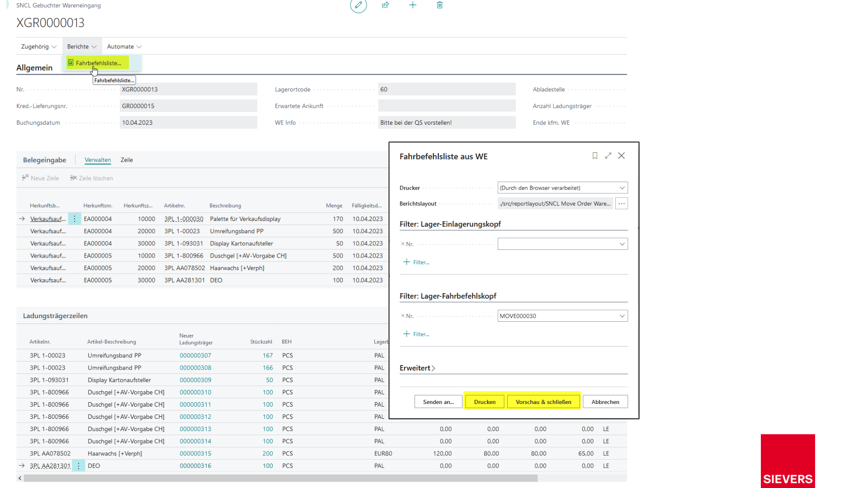Screen dimensions: 868x488
Task: Open the Drucker dropdown
Action: coord(622,188)
